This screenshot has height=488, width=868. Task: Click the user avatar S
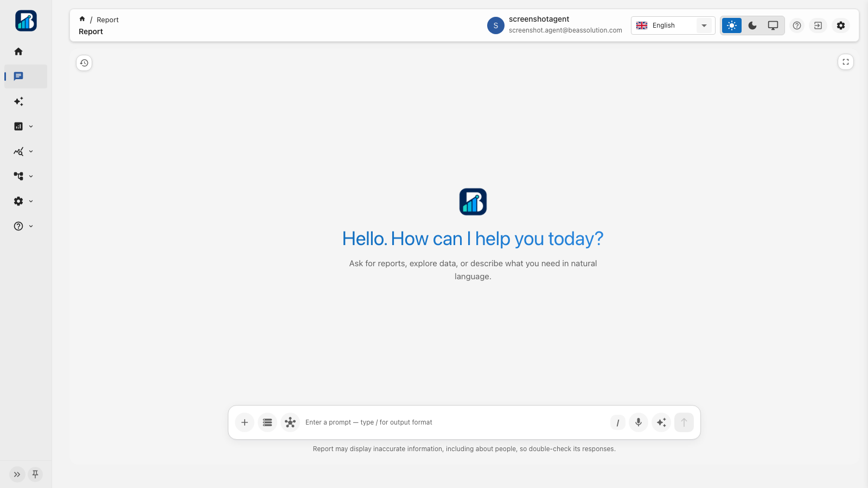(x=496, y=25)
